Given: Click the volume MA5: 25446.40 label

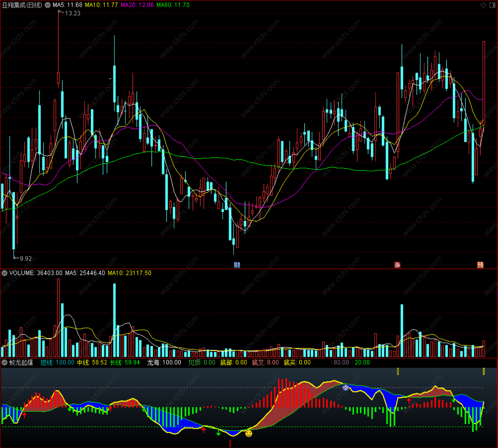Looking at the screenshot, I should click(x=85, y=273).
